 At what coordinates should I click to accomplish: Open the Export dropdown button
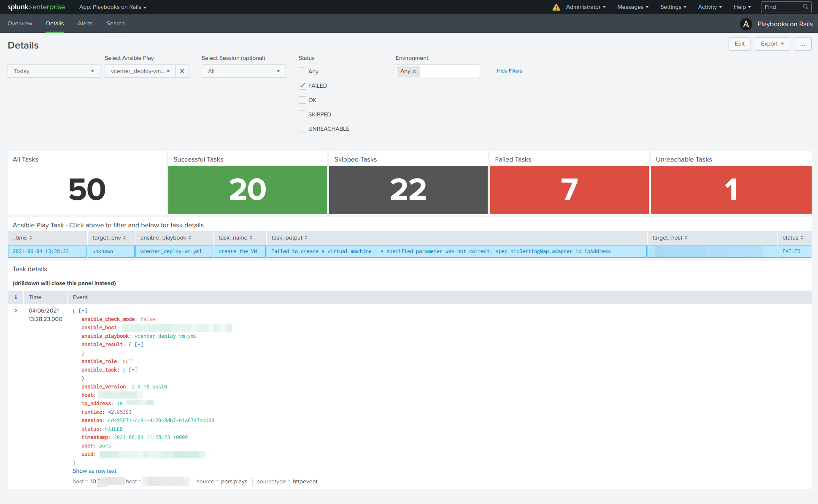coord(772,44)
